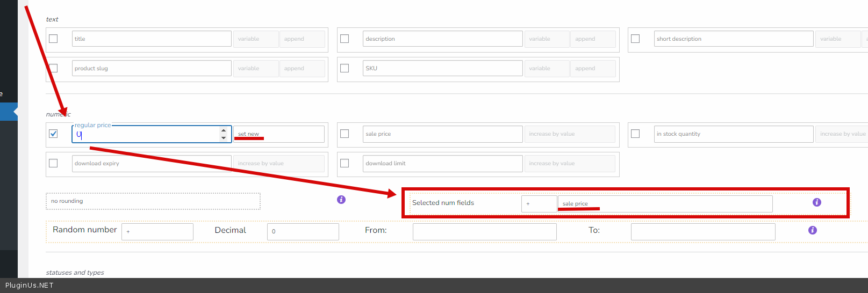Open the 'set new' operation dropdown
The width and height of the screenshot is (868, 293).
278,134
